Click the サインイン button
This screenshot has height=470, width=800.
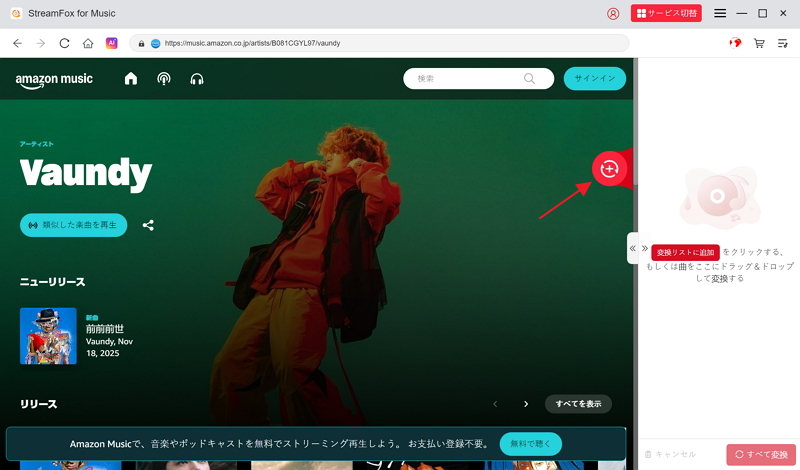click(595, 79)
